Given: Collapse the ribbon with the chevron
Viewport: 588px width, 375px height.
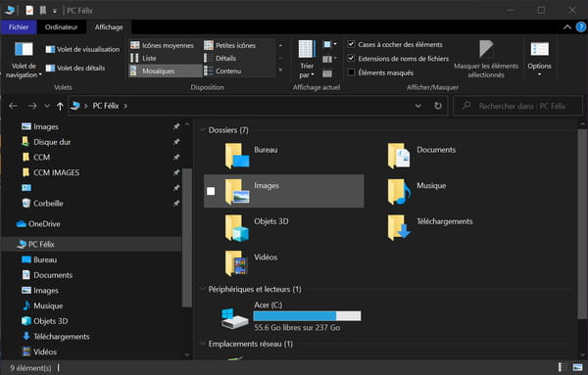Looking at the screenshot, I should (x=567, y=27).
